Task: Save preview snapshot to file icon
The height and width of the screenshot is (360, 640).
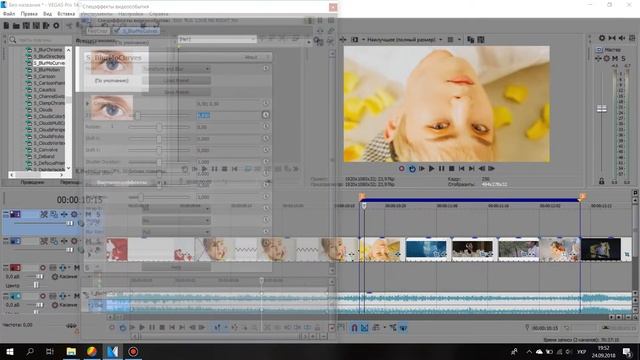Action: point(481,40)
